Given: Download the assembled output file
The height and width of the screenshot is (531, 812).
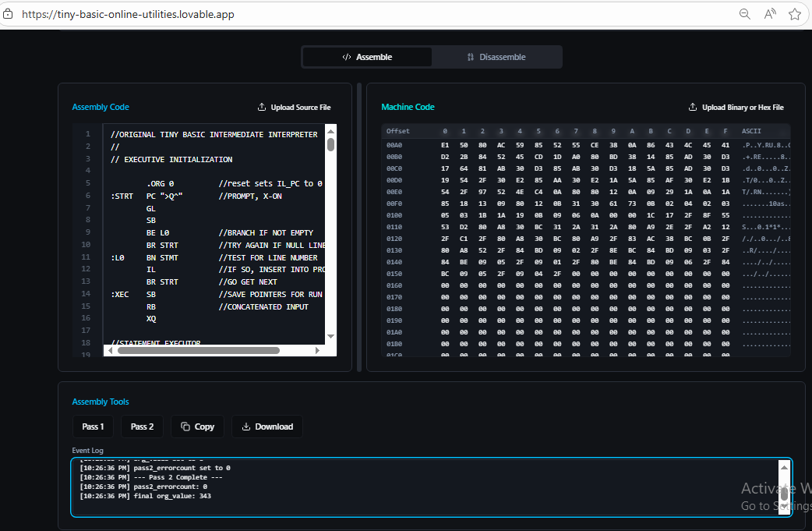Looking at the screenshot, I should pos(267,427).
